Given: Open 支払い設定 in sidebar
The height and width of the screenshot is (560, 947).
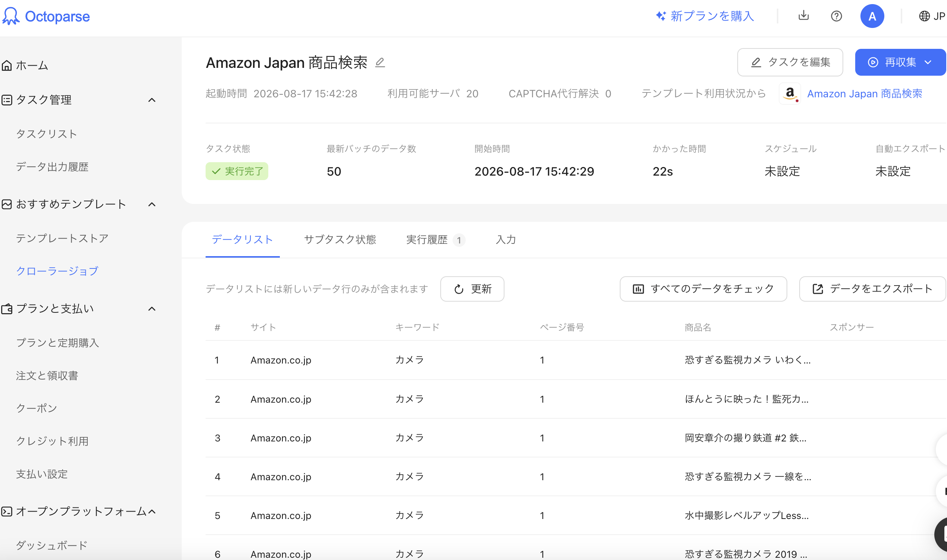Looking at the screenshot, I should [x=42, y=474].
